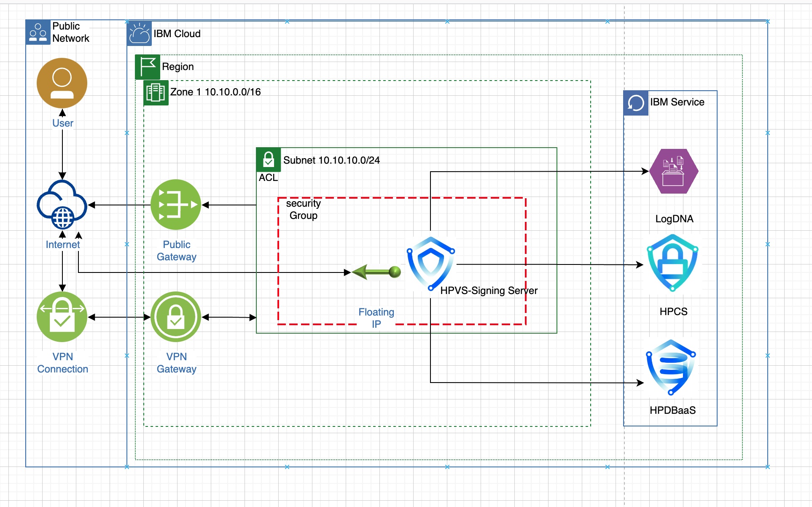Click the Subnet ACL lock icon

(x=269, y=159)
